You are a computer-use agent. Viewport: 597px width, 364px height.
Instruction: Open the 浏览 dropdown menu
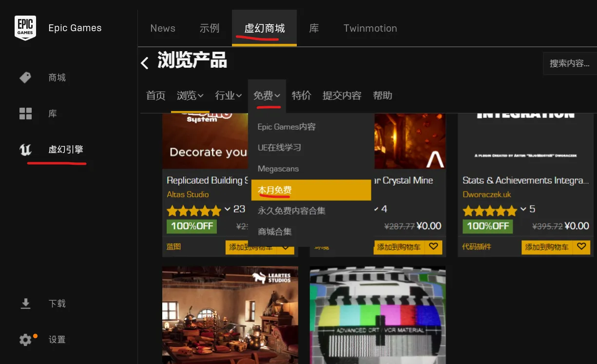click(190, 96)
